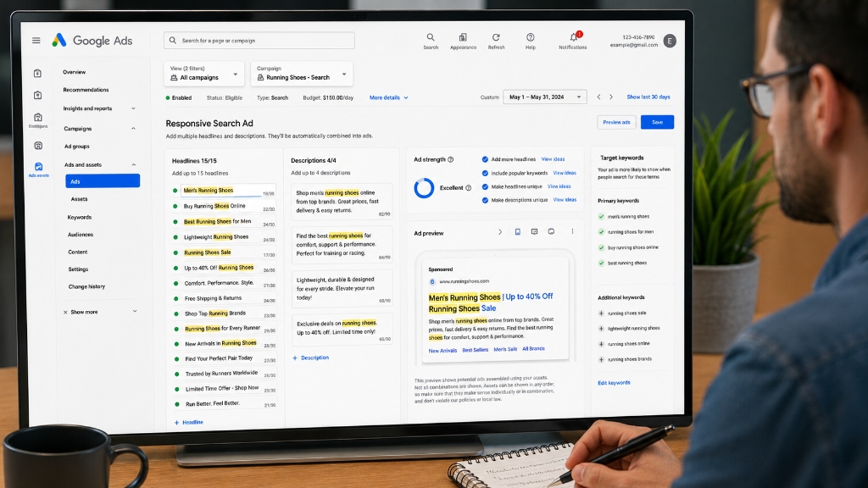Click the site favicon next to www.runningshoes.com
The image size is (868, 488).
(x=432, y=281)
